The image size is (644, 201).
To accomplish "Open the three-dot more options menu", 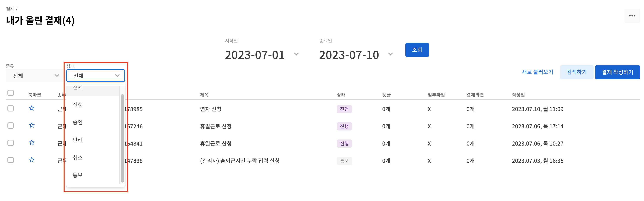I will click(632, 16).
